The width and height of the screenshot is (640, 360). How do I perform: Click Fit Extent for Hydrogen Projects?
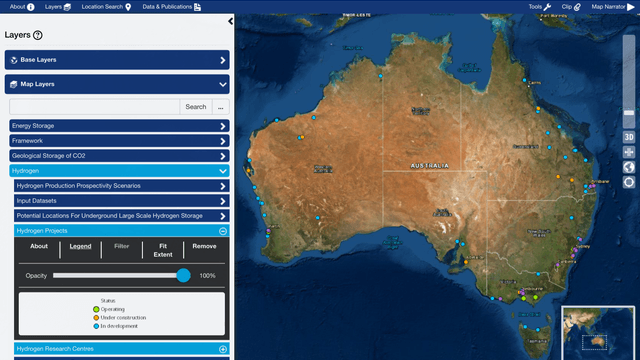click(x=163, y=250)
